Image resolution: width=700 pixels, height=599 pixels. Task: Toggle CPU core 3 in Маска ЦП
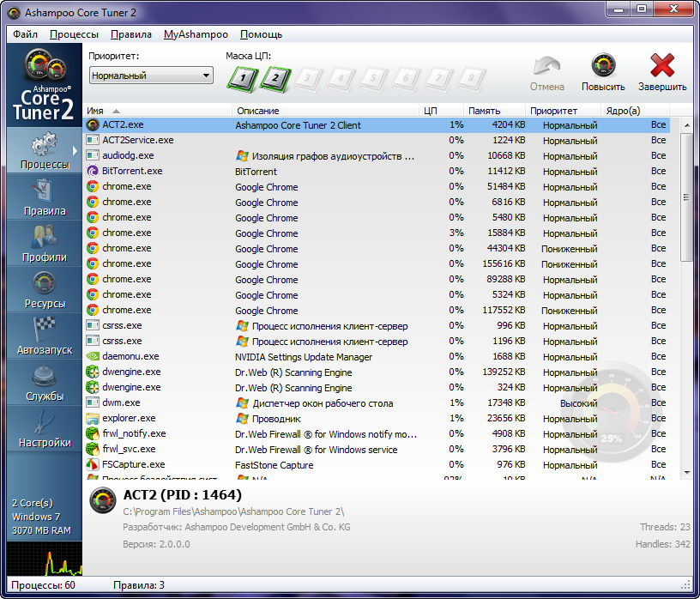[x=308, y=79]
